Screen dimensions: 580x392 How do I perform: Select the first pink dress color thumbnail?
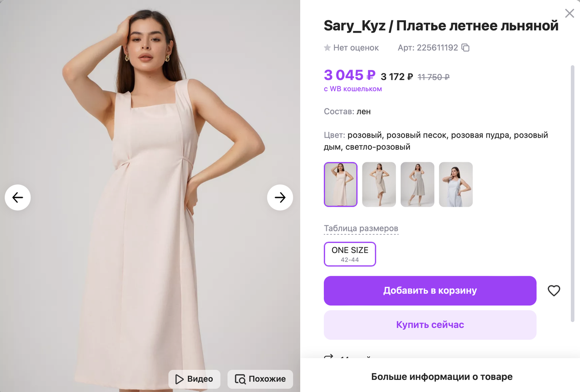coord(340,184)
